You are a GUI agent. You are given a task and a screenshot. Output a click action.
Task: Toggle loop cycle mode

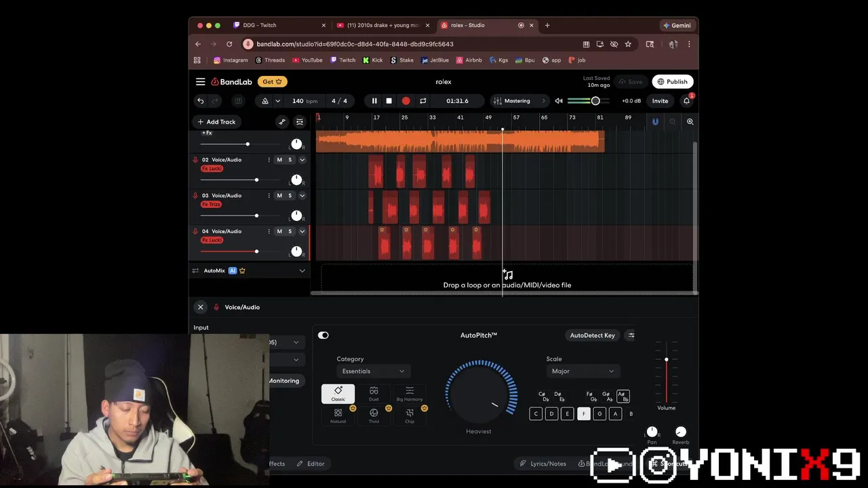(423, 101)
